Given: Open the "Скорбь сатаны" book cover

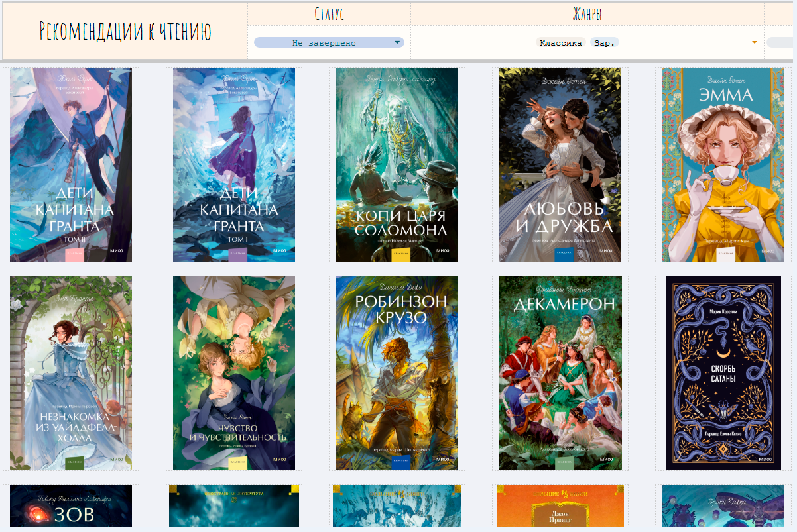Looking at the screenshot, I should coord(723,374).
